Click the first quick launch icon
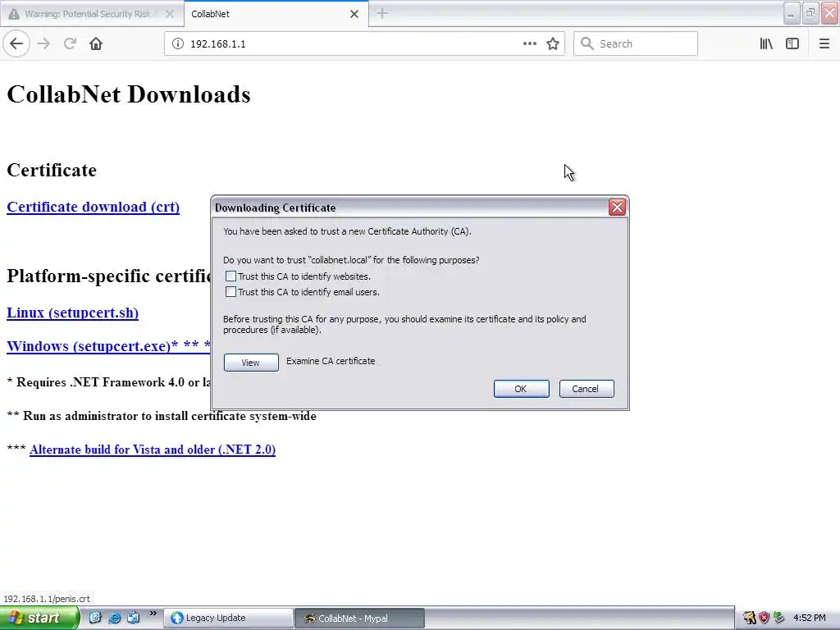840x630 pixels. click(x=95, y=618)
